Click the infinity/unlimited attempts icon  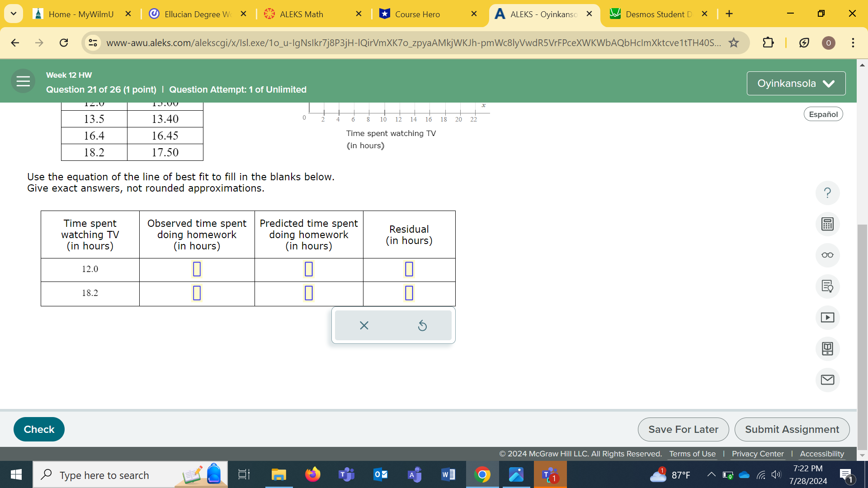click(828, 255)
